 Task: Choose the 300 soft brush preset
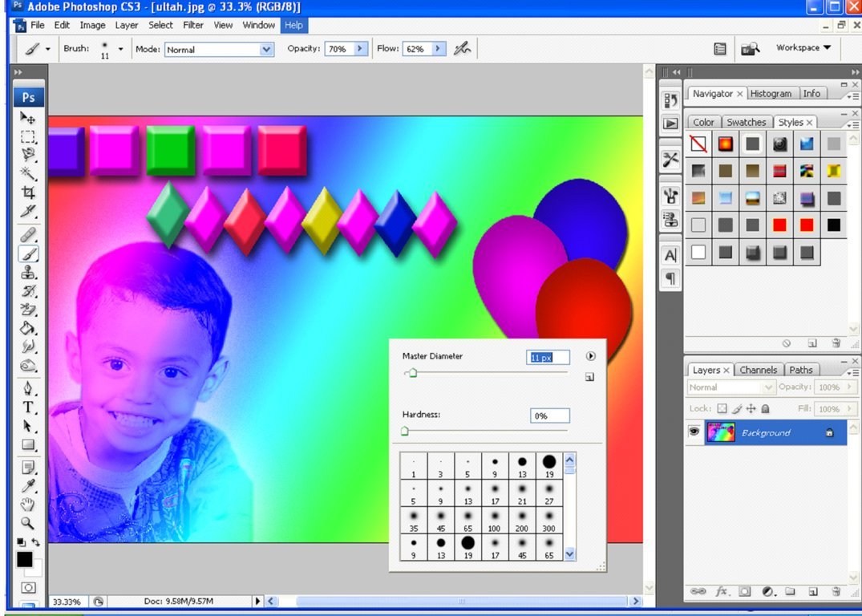coord(549,521)
